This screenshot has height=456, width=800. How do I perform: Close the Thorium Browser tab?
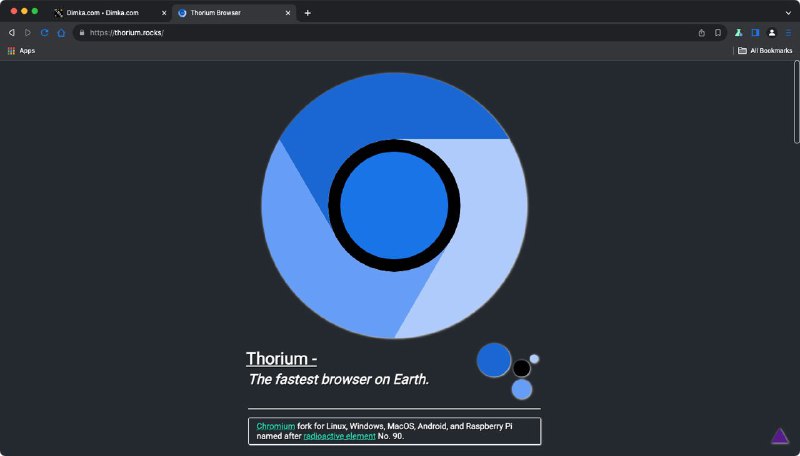pos(288,13)
